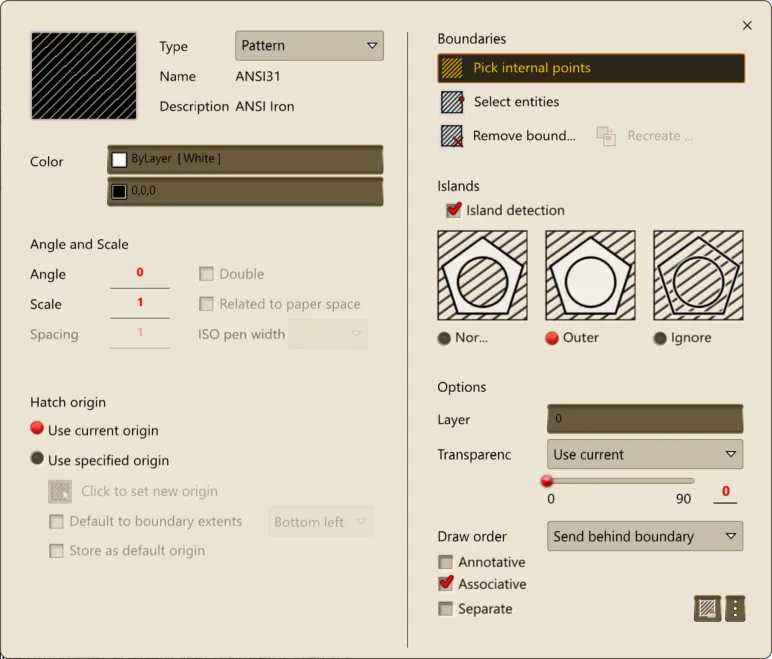This screenshot has width=772, height=659.
Task: Click the Pick internal points hatch icon
Action: coord(453,68)
